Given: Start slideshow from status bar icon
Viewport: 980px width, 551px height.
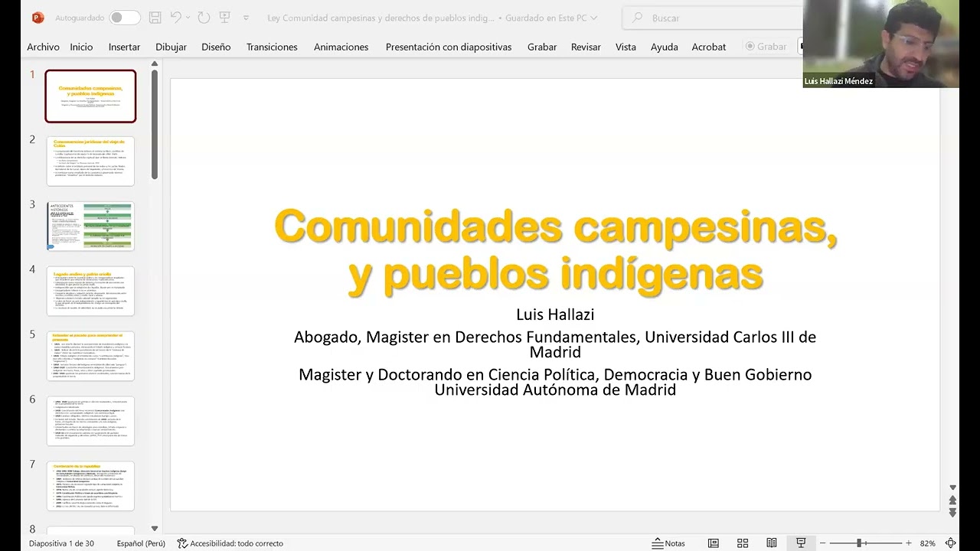Looking at the screenshot, I should (801, 543).
